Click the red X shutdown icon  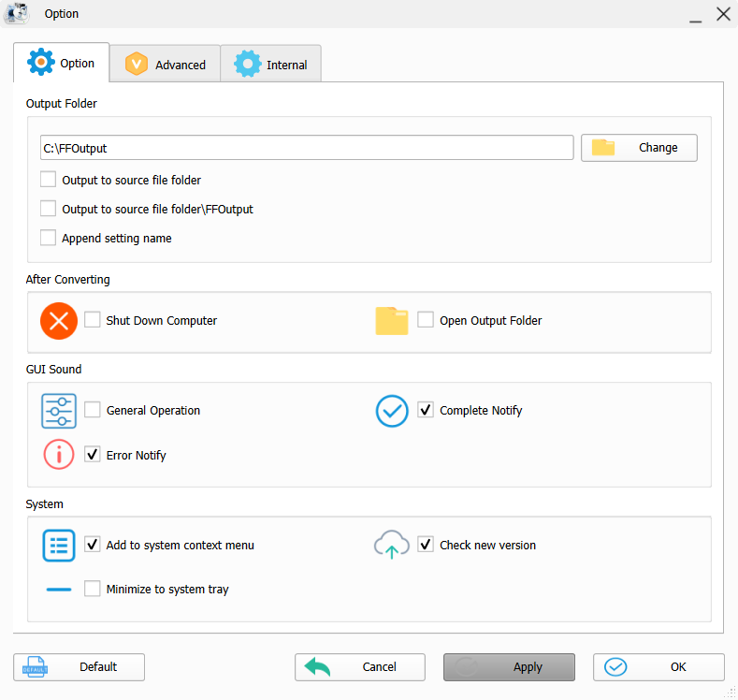[59, 321]
